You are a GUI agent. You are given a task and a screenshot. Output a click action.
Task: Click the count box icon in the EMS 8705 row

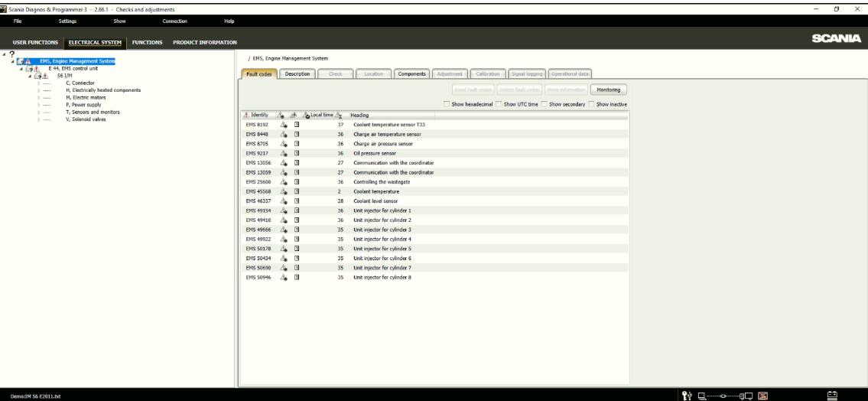(x=297, y=143)
